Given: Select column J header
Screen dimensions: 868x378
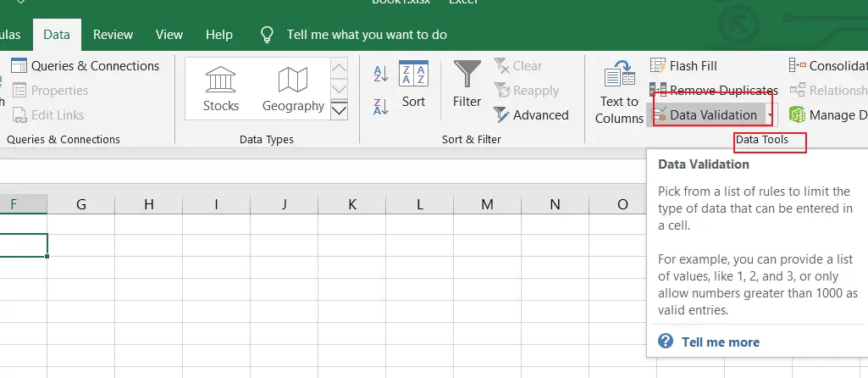Looking at the screenshot, I should click(x=284, y=204).
